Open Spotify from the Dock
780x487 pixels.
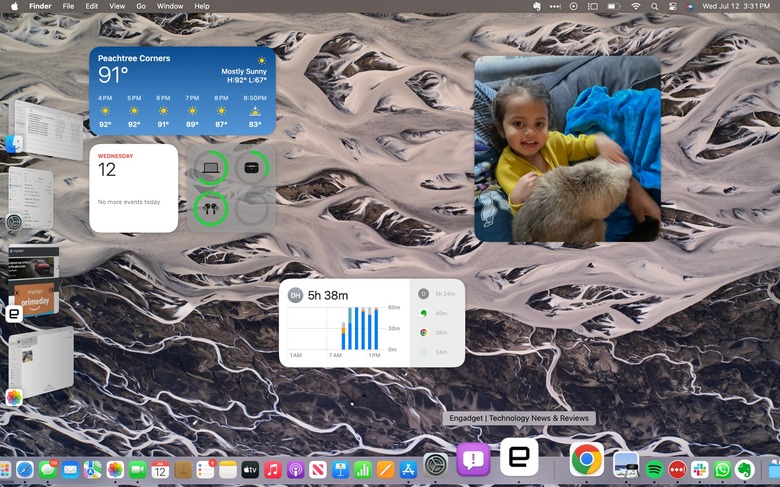click(655, 470)
